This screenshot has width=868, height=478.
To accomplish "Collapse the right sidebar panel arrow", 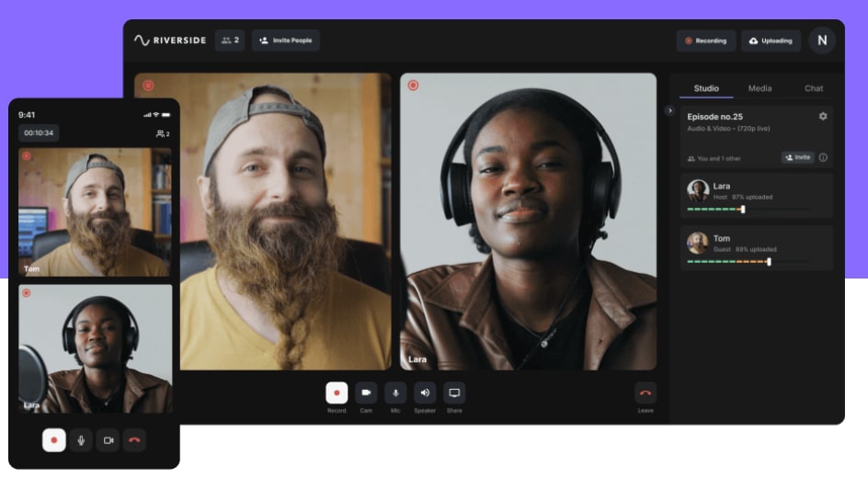I will (x=669, y=110).
